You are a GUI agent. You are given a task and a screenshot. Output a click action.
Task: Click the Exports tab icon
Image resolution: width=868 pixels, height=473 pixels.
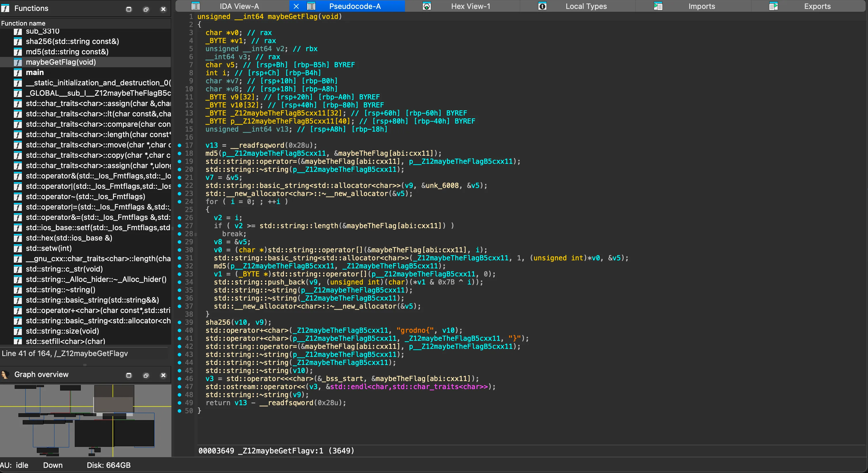[x=773, y=6]
